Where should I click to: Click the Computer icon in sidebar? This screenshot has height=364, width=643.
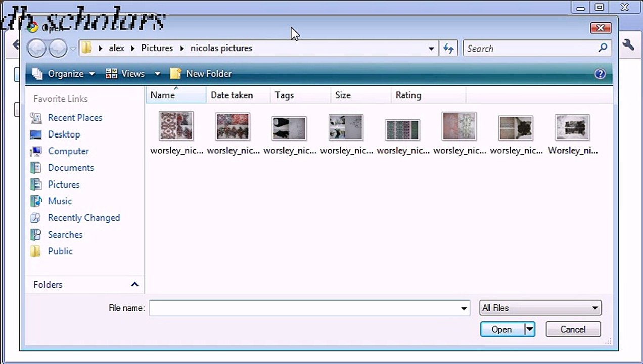pos(36,151)
